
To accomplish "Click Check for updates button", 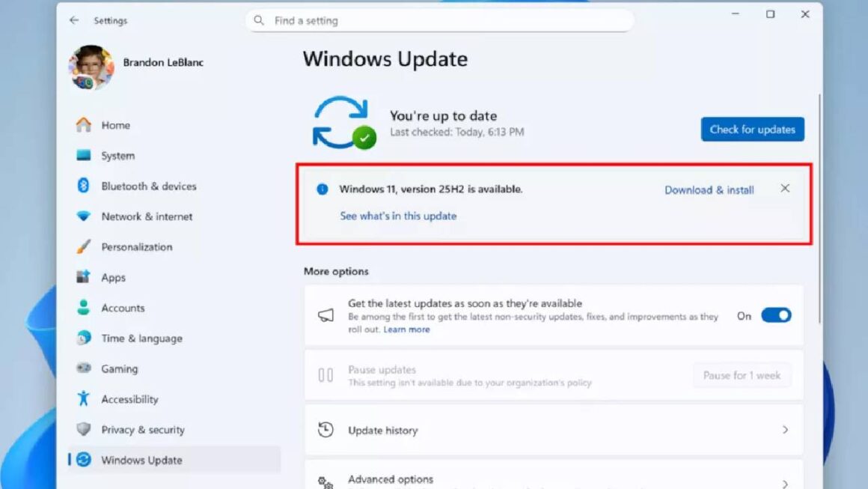I will [752, 129].
